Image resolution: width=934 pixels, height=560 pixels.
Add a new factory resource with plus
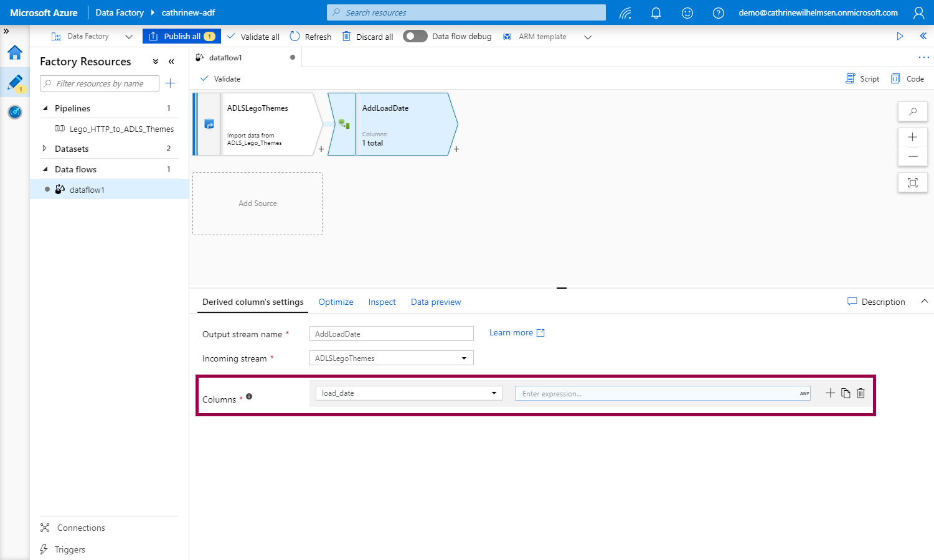pos(171,83)
